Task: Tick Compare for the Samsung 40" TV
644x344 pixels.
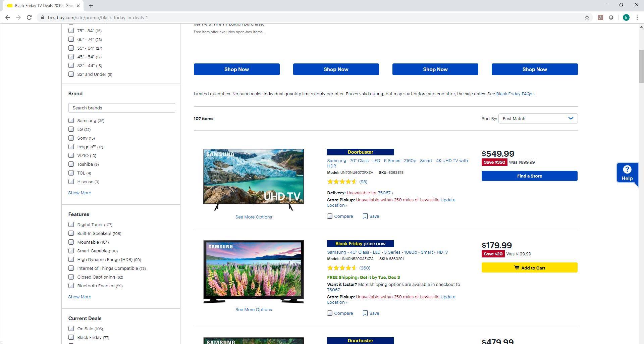Action: [x=330, y=313]
